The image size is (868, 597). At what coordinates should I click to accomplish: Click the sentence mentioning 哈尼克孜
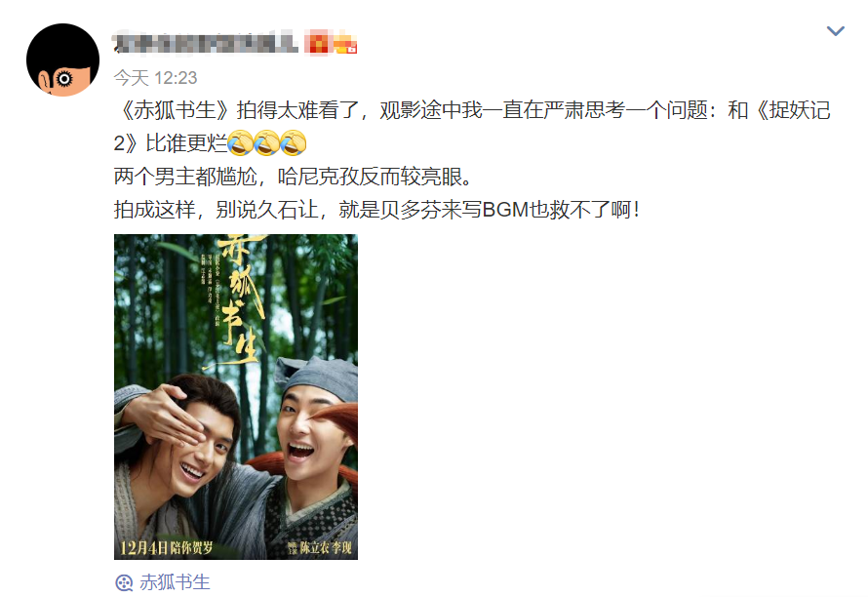[x=293, y=177]
